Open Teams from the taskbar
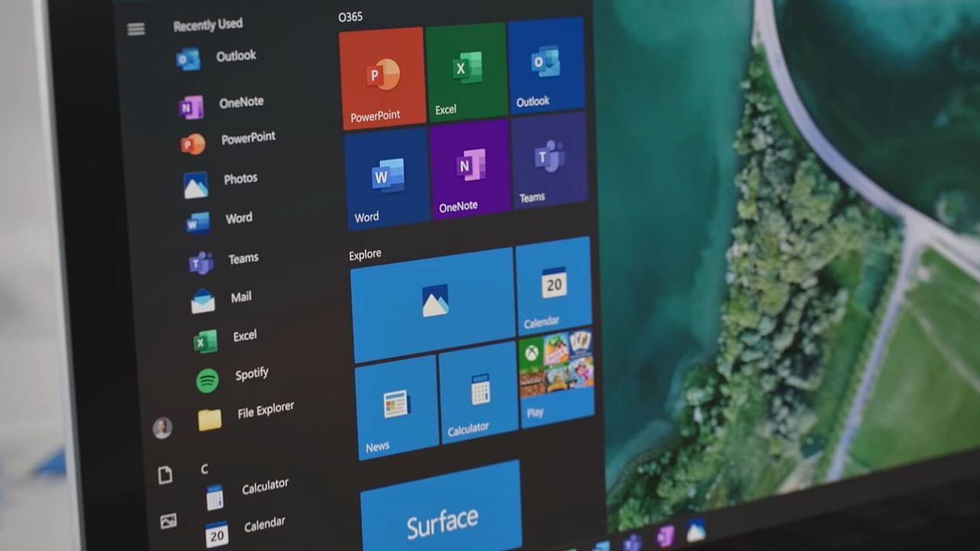Viewport: 980px width, 551px height. (x=632, y=542)
